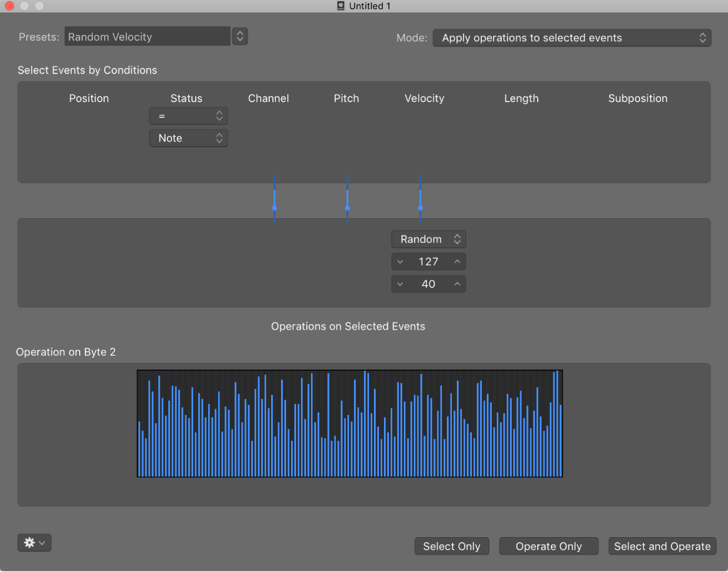Image resolution: width=728 pixels, height=572 pixels.
Task: Click the Select Events by Conditions label
Action: (x=87, y=70)
